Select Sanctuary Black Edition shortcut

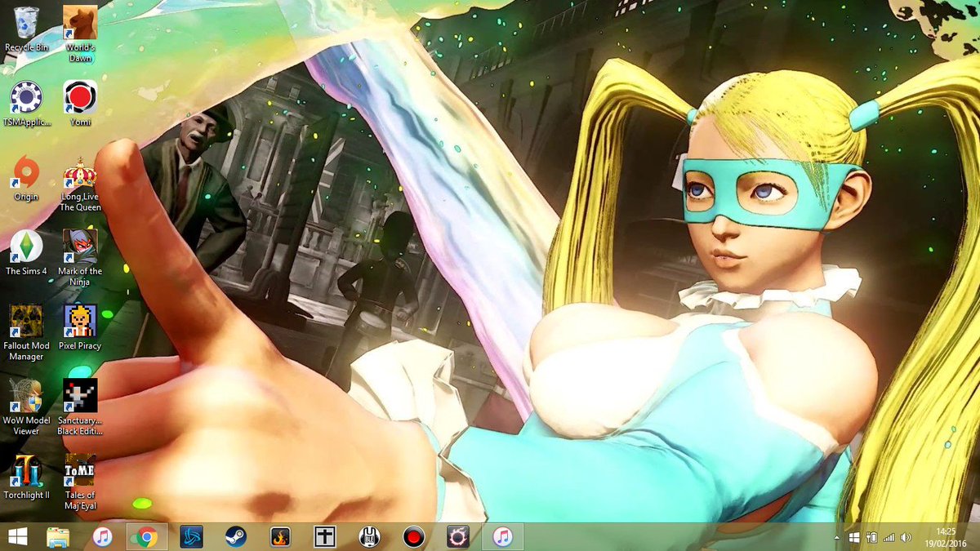(80, 407)
